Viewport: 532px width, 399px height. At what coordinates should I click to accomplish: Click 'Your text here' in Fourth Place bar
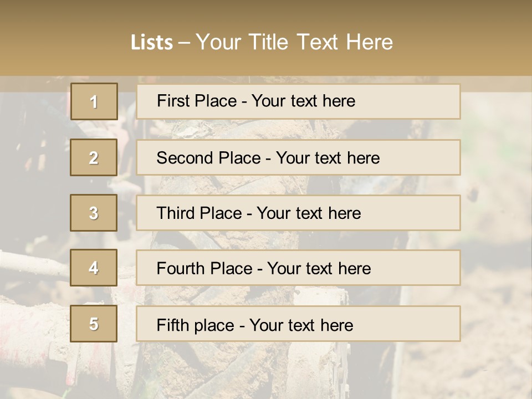(319, 269)
